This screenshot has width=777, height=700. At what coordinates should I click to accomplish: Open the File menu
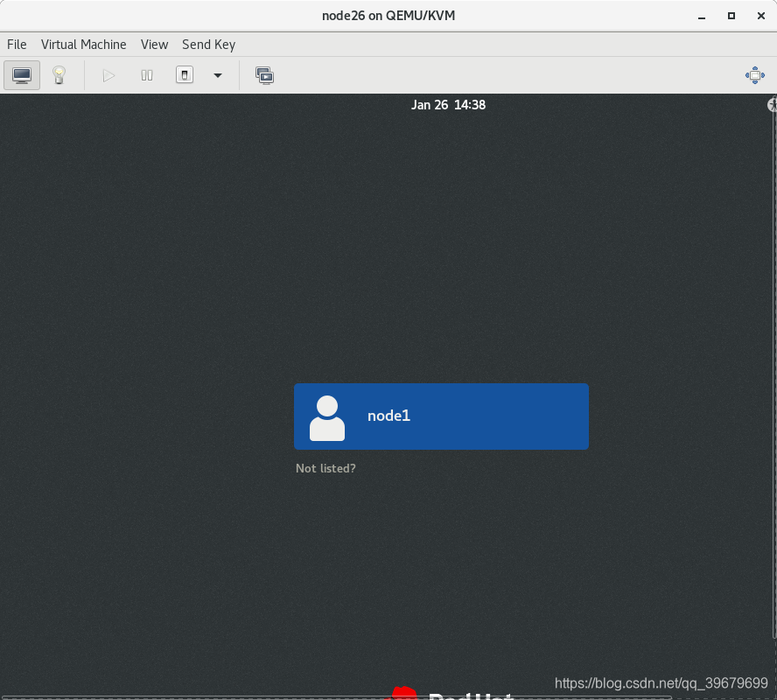(17, 45)
